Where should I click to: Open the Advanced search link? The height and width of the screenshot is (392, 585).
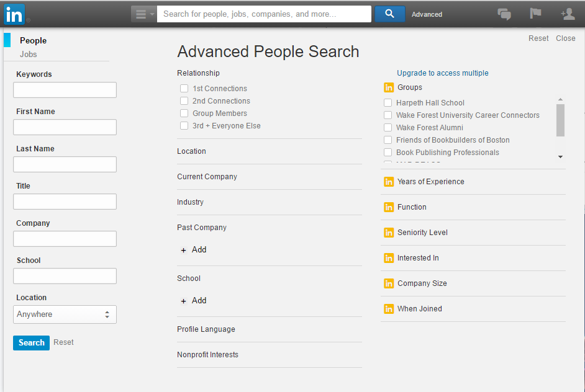[427, 14]
